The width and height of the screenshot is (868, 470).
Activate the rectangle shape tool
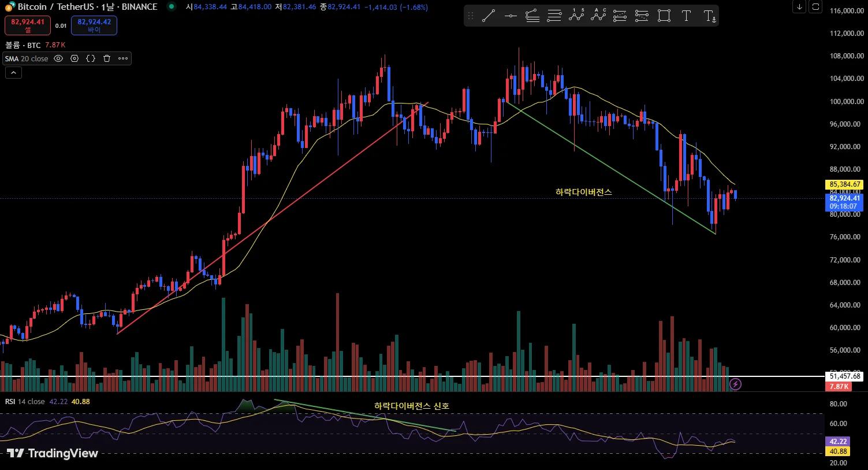click(x=664, y=16)
